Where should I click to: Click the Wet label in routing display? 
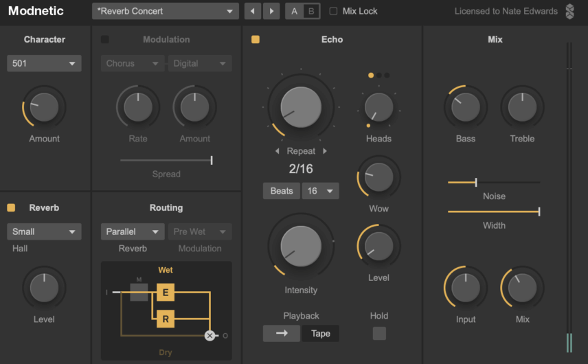coord(166,270)
